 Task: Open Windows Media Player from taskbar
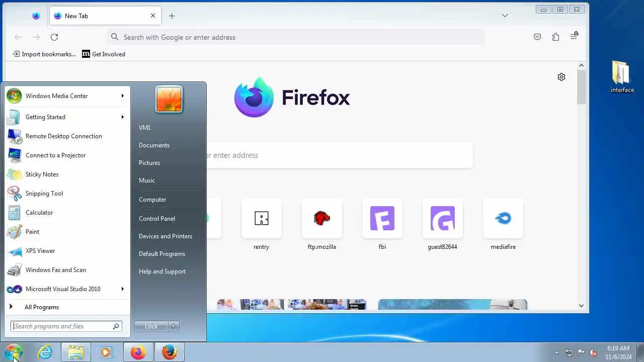tap(106, 352)
